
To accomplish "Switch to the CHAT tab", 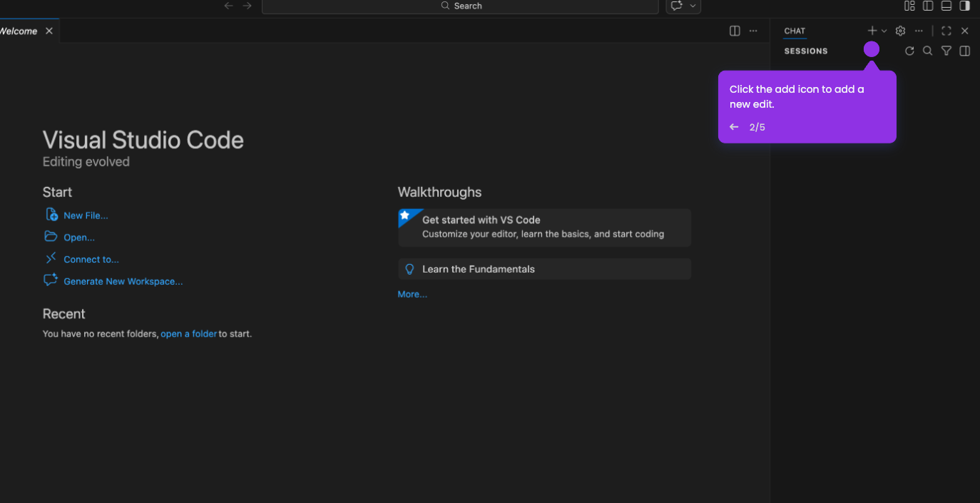I will [795, 31].
